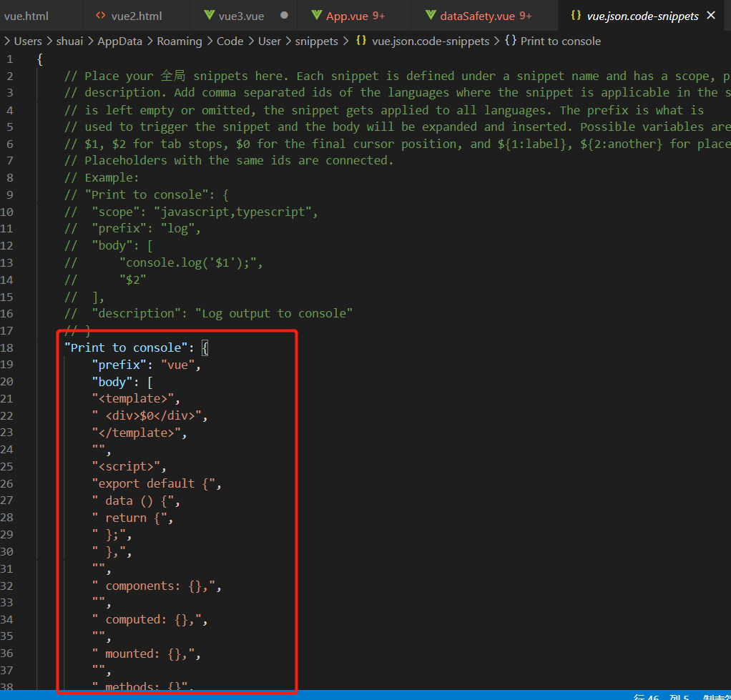Click the "<template>" string on line 21
The width and height of the screenshot is (731, 700).
click(132, 399)
